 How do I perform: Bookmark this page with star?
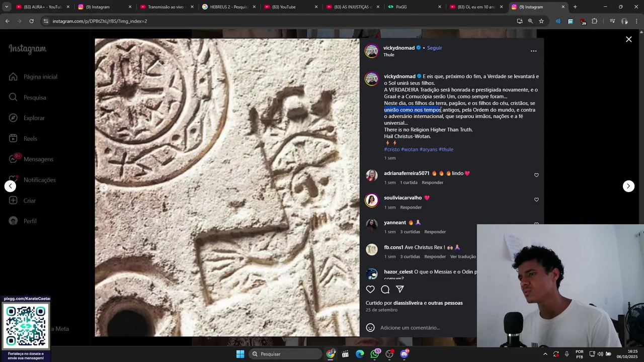click(541, 21)
